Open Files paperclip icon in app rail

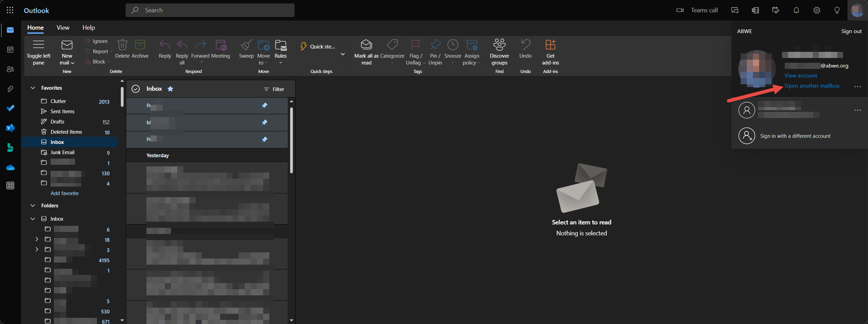10,89
